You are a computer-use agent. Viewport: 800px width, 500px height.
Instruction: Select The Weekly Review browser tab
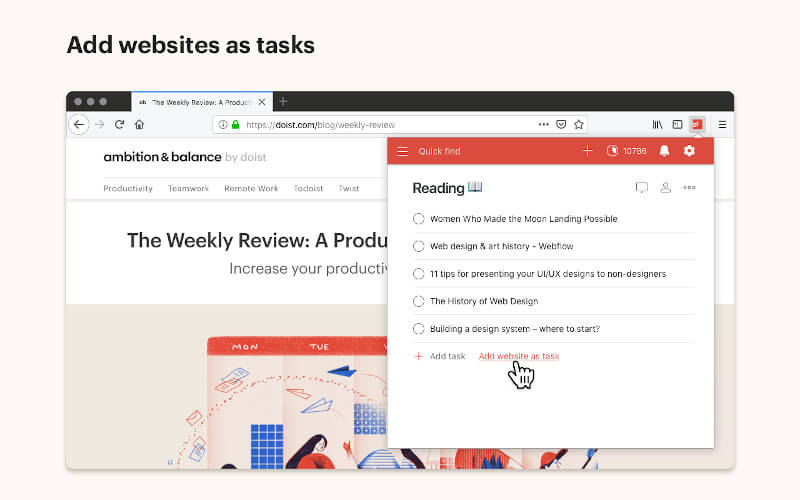coord(202,102)
